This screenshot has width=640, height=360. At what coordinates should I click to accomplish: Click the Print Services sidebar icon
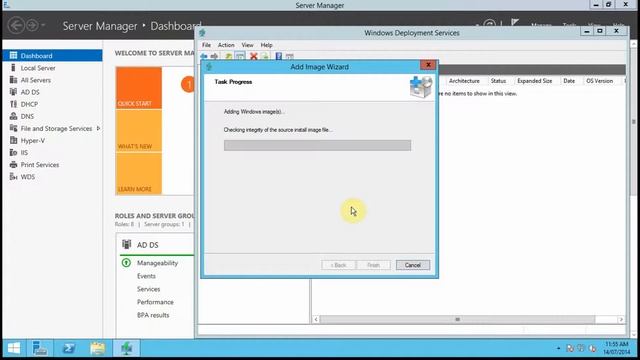pyautogui.click(x=13, y=164)
